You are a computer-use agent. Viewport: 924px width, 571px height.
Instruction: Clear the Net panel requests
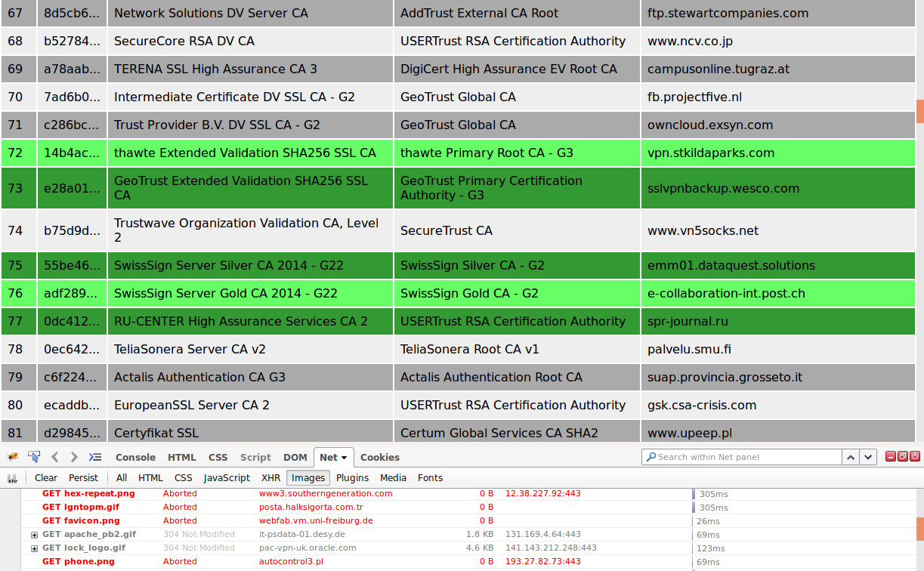tap(46, 478)
